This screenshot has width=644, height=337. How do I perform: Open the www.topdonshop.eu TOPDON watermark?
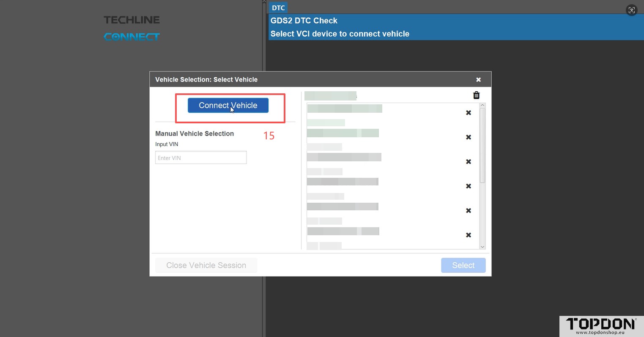click(x=601, y=326)
